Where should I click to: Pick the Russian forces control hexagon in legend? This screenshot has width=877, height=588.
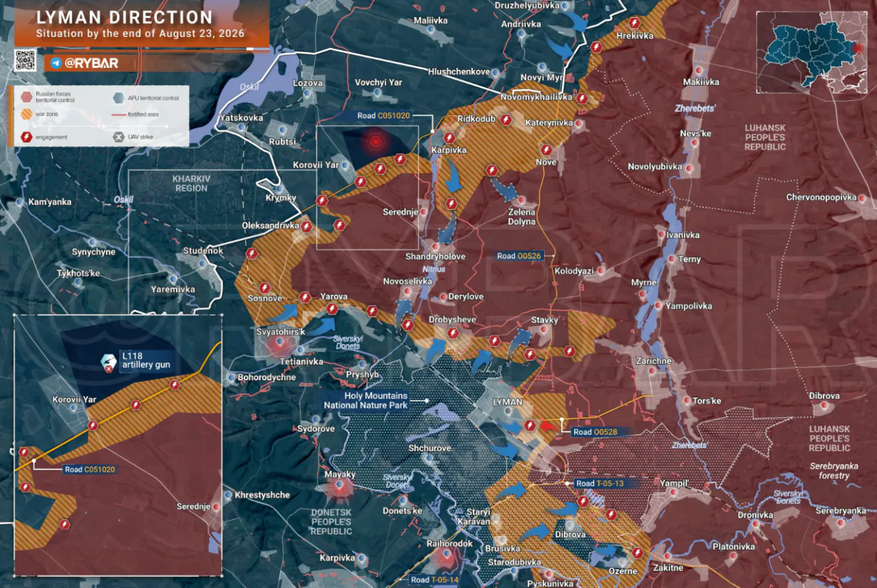tap(27, 96)
